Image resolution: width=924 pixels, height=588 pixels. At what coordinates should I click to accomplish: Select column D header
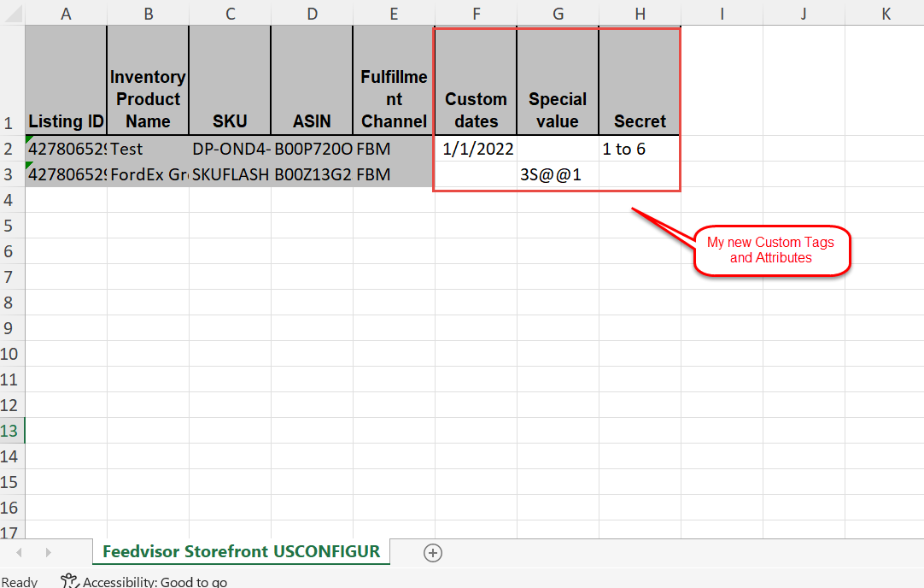pyautogui.click(x=312, y=13)
